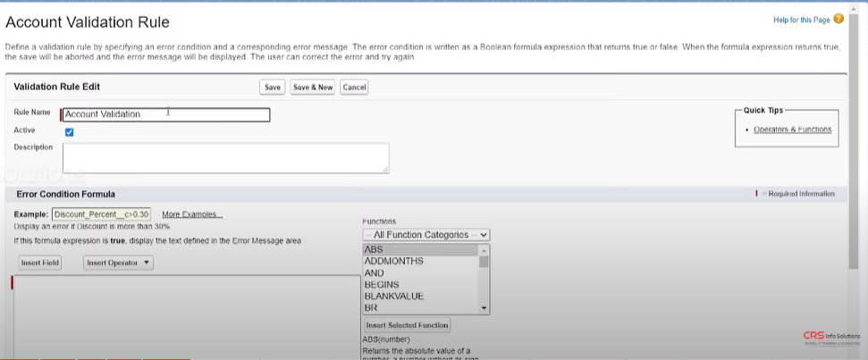Select BLANKVALUE function in the list

coord(420,297)
